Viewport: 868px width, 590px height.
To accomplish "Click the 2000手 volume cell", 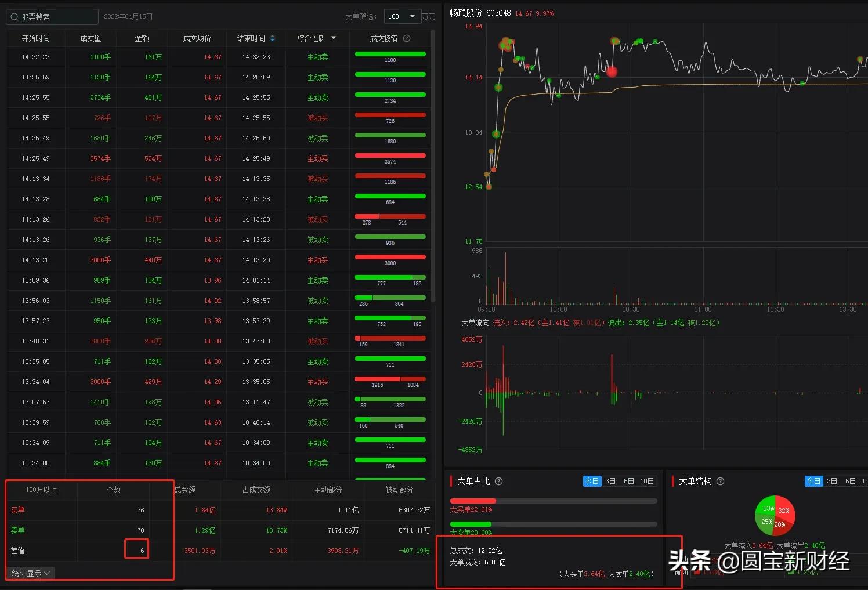I will tap(100, 341).
